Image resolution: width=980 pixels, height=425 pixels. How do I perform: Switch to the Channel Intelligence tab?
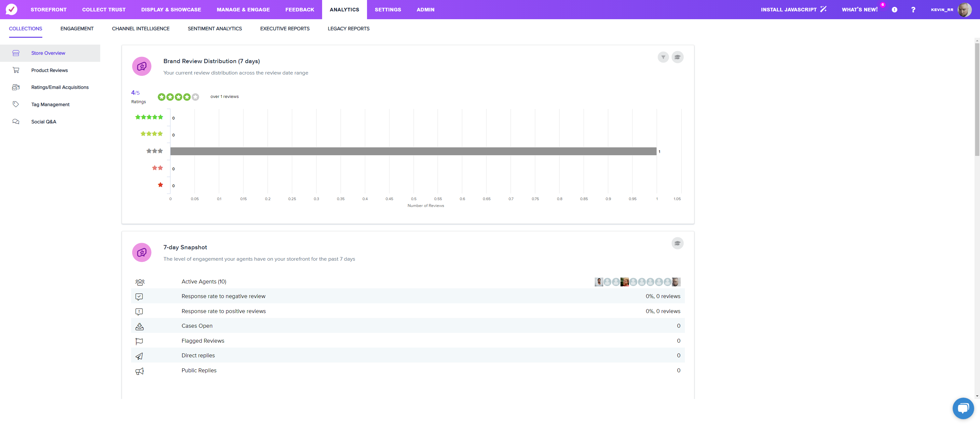click(141, 29)
